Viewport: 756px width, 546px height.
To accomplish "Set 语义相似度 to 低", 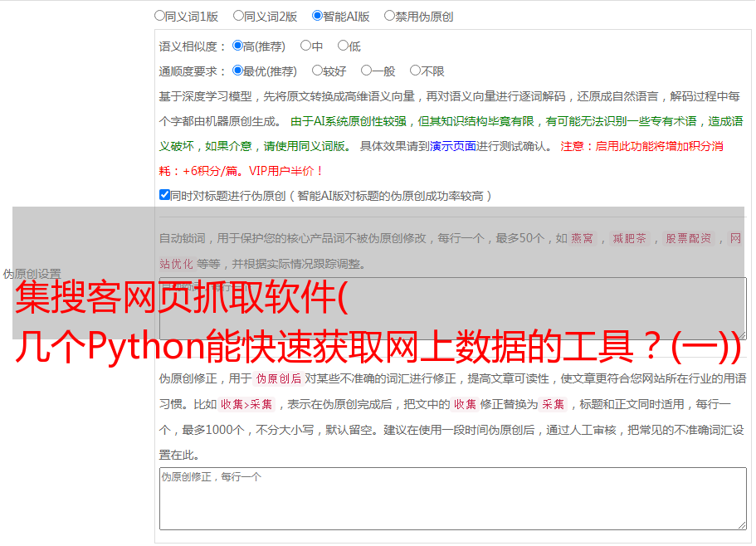I will [343, 46].
